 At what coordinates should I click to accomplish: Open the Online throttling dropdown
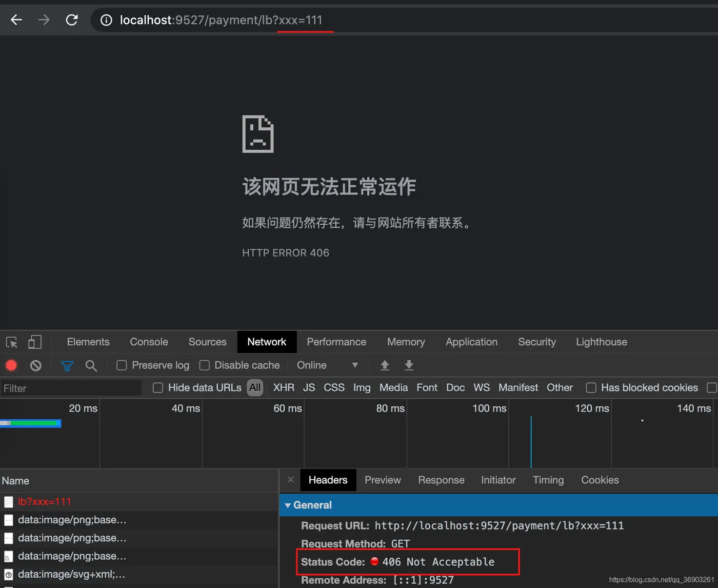coord(327,365)
